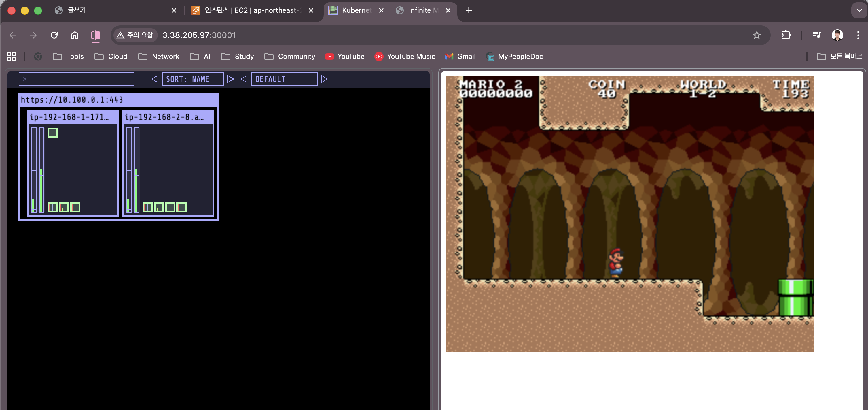
Task: Expand the '모든 북마크' all bookmarks folder
Action: pyautogui.click(x=839, y=56)
